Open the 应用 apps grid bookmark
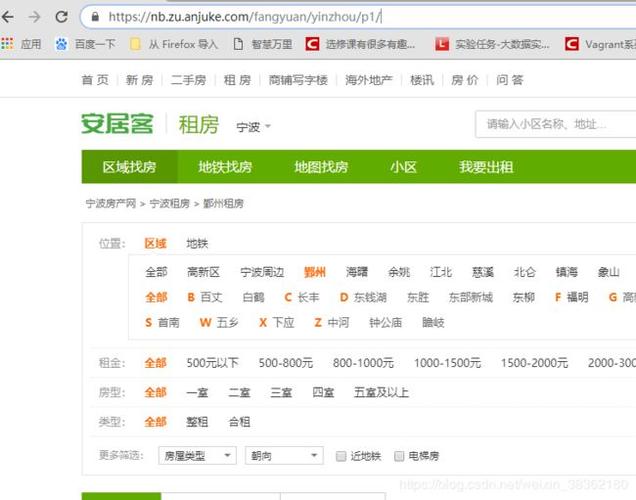The width and height of the screenshot is (636, 500). point(21,44)
